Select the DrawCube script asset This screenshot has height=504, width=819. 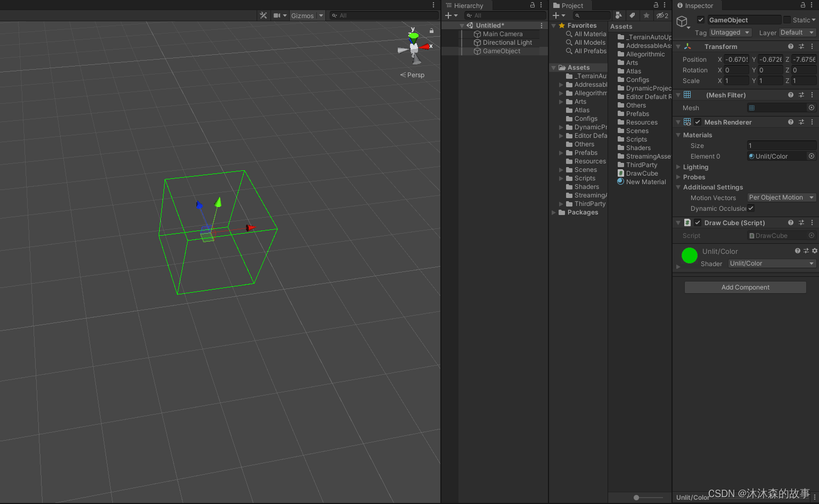tap(638, 173)
